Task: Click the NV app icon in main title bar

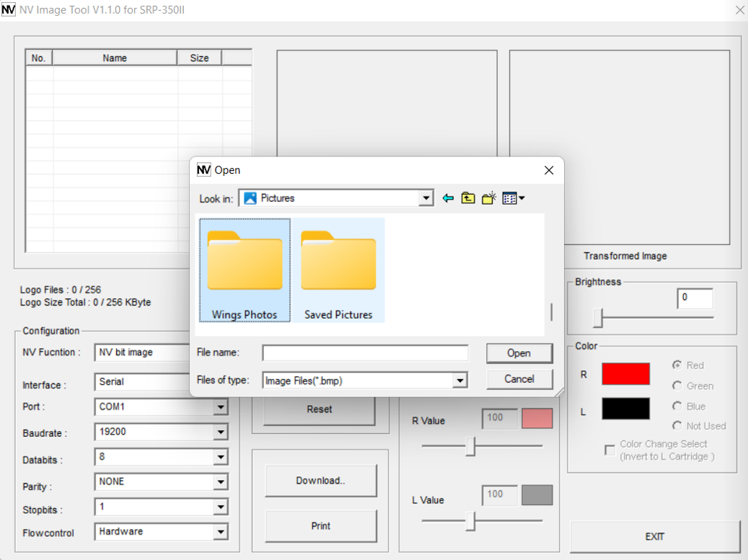Action: (x=8, y=9)
